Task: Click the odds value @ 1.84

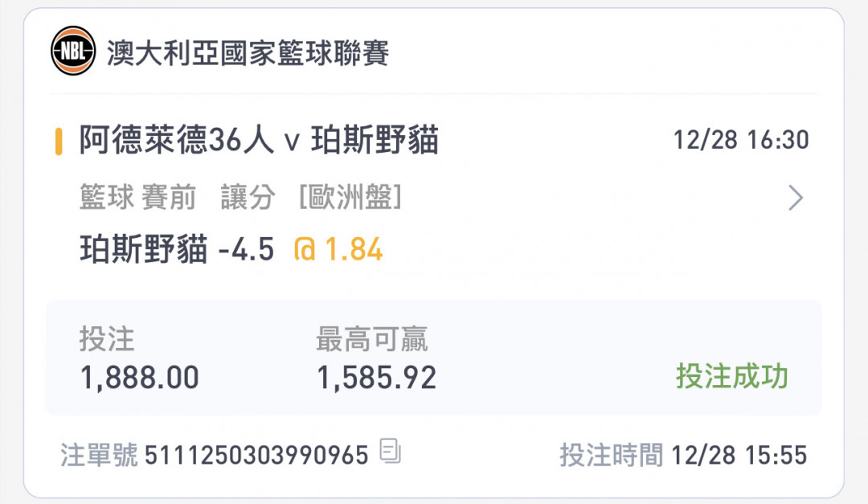Action: 338,249
